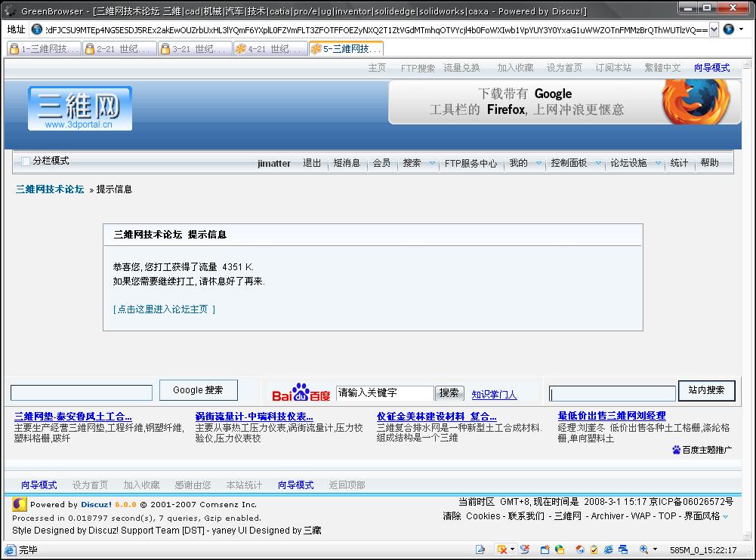The width and height of the screenshot is (756, 560).
Task: Click the globe with red X status icon
Action: (x=525, y=549)
